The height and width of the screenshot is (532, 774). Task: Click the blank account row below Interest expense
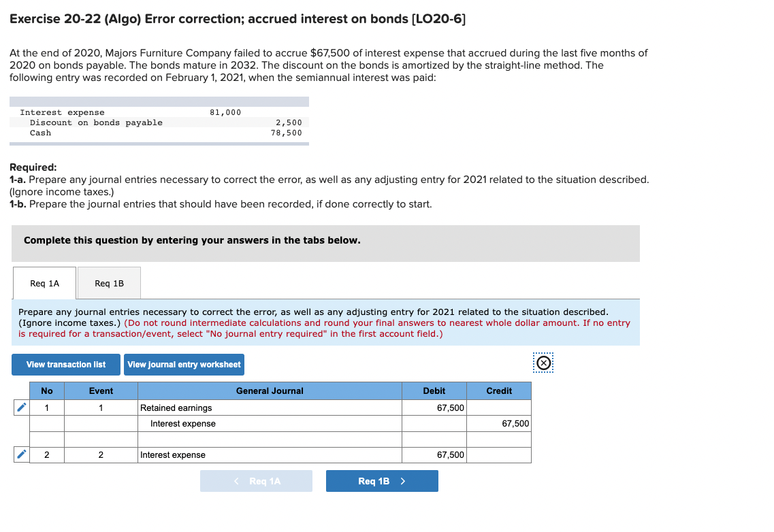(269, 439)
